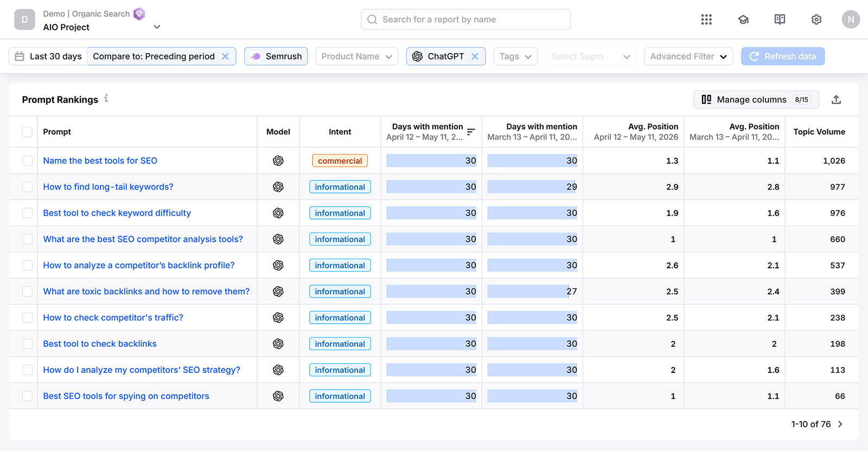Open the Advanced Filter dropdown
The image size is (868, 451).
(688, 56)
